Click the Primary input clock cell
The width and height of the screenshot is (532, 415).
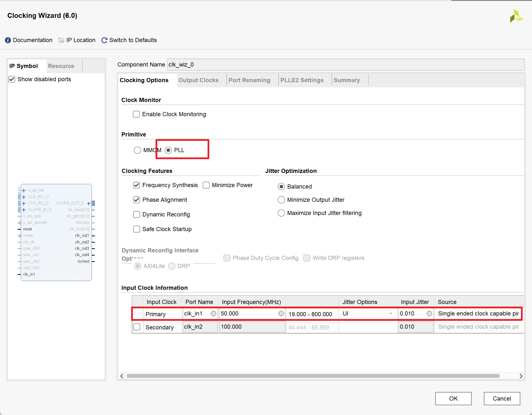click(x=162, y=314)
